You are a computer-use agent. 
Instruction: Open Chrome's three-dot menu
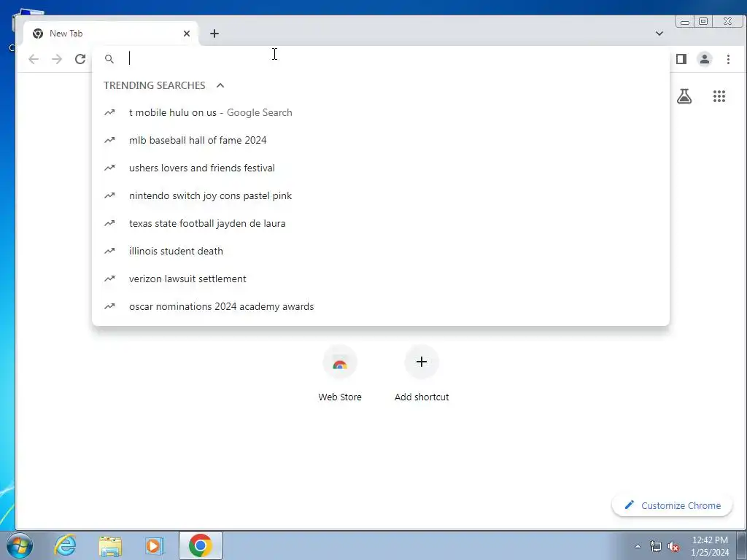[x=728, y=59]
